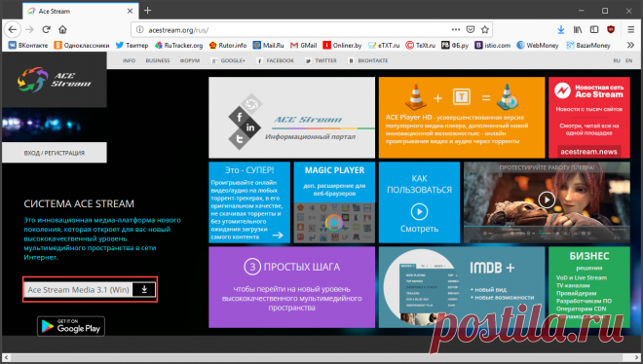
Task: Open Rutor.info bookmark
Action: (x=228, y=45)
